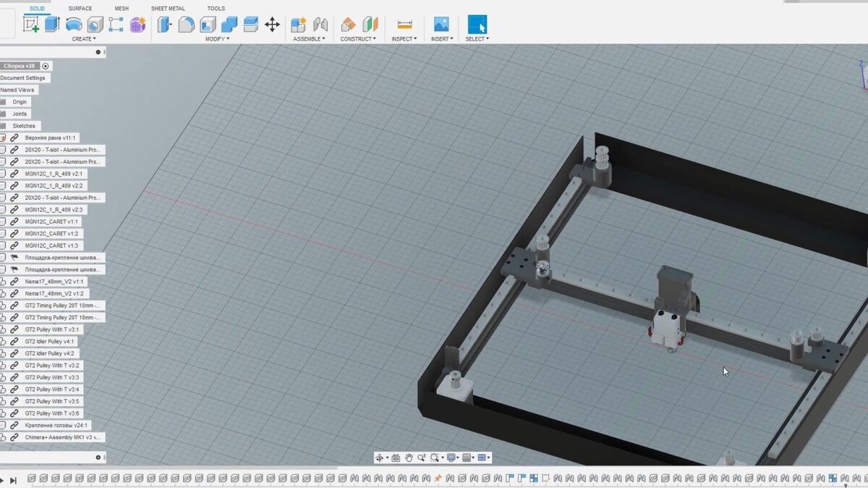
Task: Activate the Сборка v28 component radio button
Action: (46, 66)
